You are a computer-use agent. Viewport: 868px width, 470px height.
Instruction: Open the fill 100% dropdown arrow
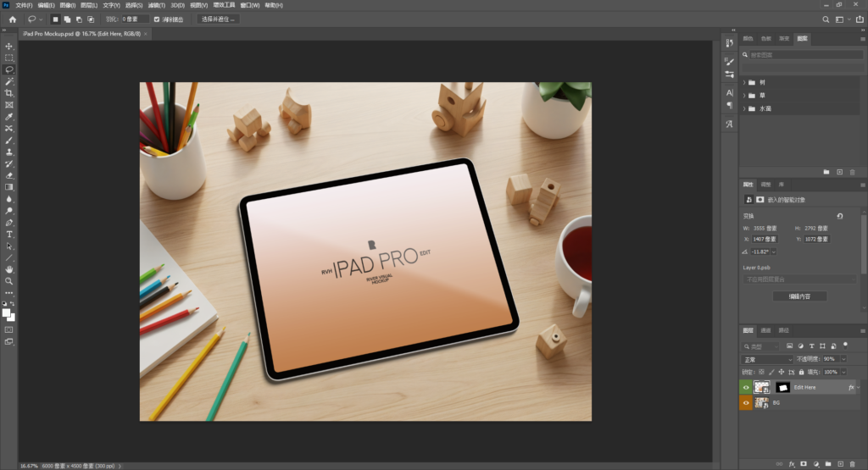click(x=843, y=372)
